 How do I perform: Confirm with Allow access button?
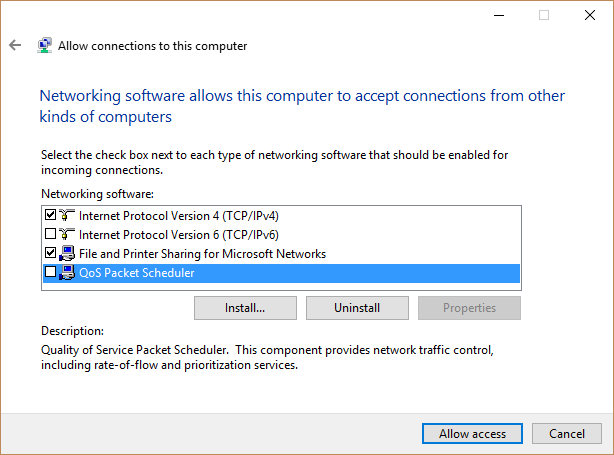tap(472, 433)
